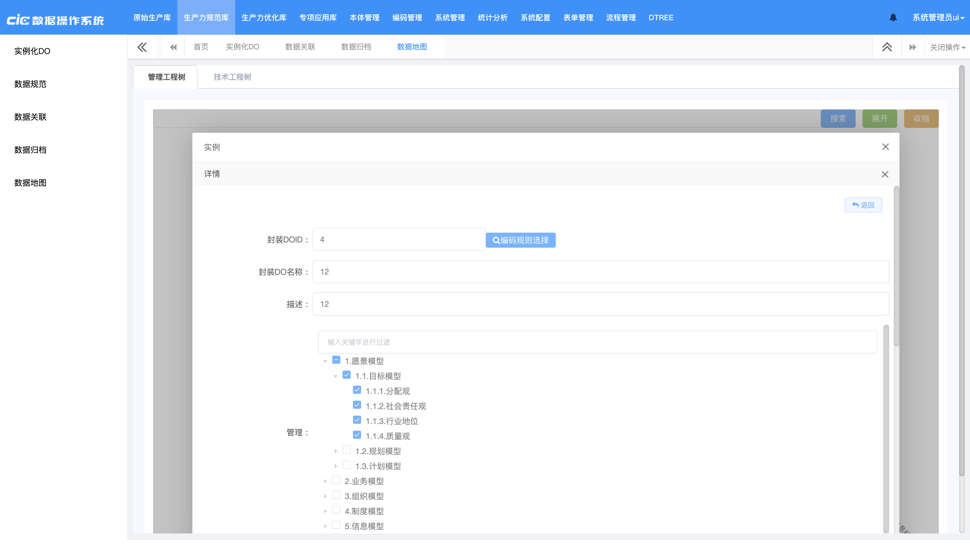
Task: Collapse the 1.愿景模型 tree node
Action: (x=325, y=361)
